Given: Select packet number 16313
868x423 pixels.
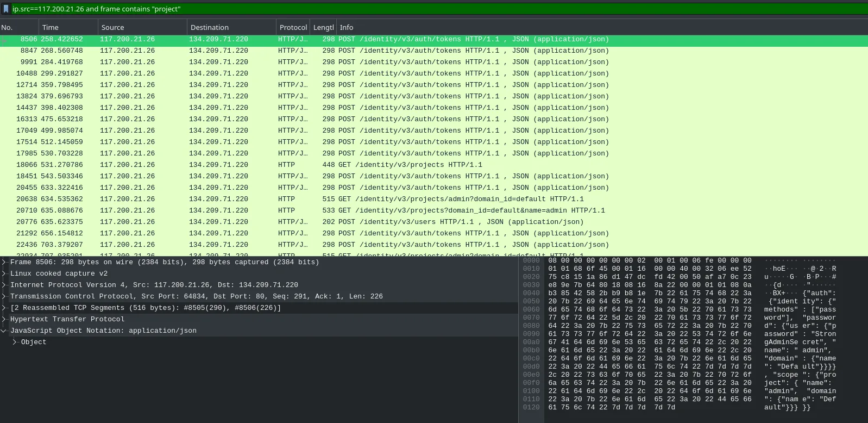Looking at the screenshot, I should coord(434,119).
